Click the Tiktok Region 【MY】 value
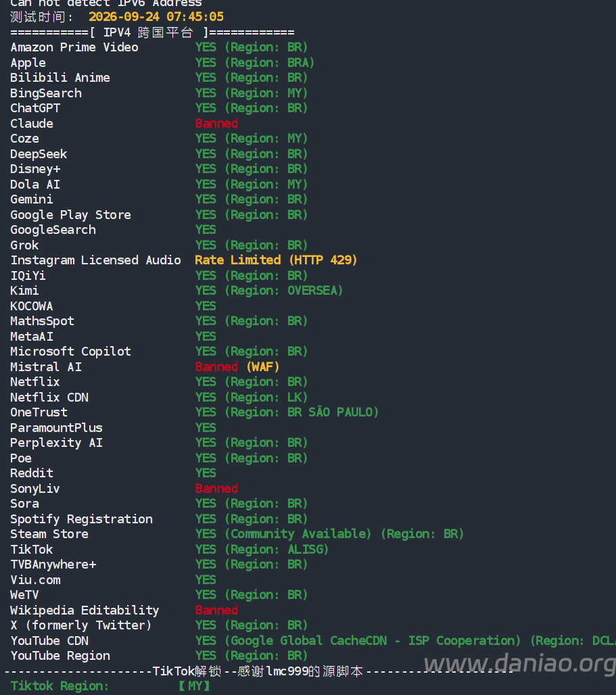 (x=194, y=686)
